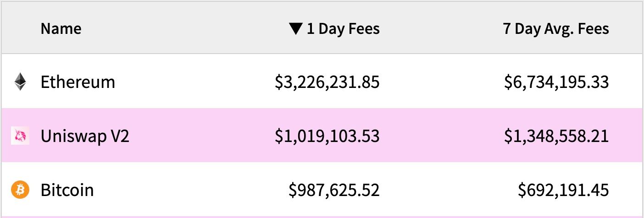Viewport: 644px width, 218px height.
Task: Click the Uniswap pink unicorn logo
Action: pyautogui.click(x=20, y=136)
